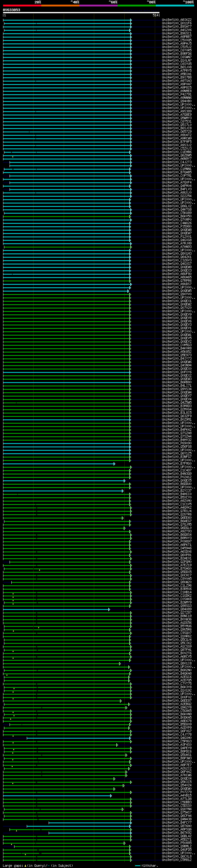197x868 pixels.
Task: Click the cyan alignment bar for B2YI37
Action: pos(63,491)
